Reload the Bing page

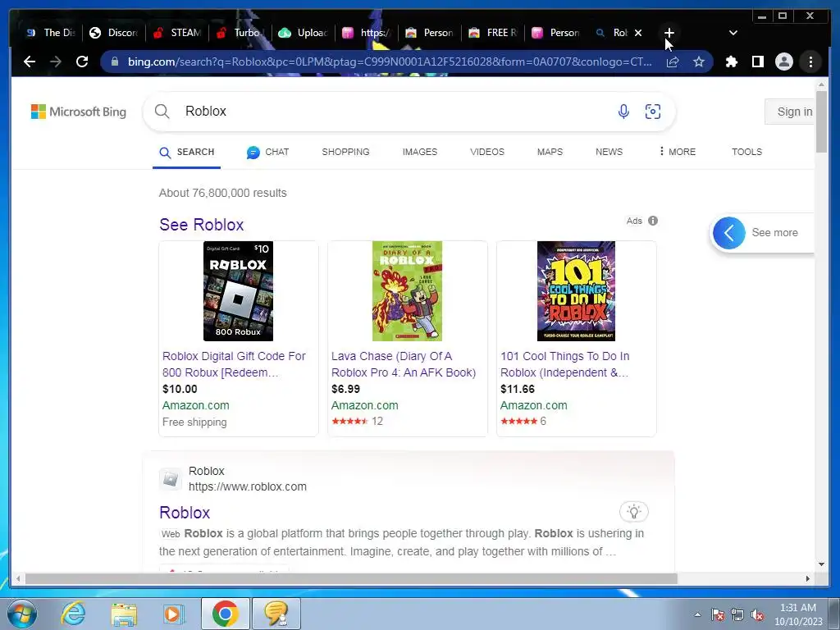[x=82, y=62]
